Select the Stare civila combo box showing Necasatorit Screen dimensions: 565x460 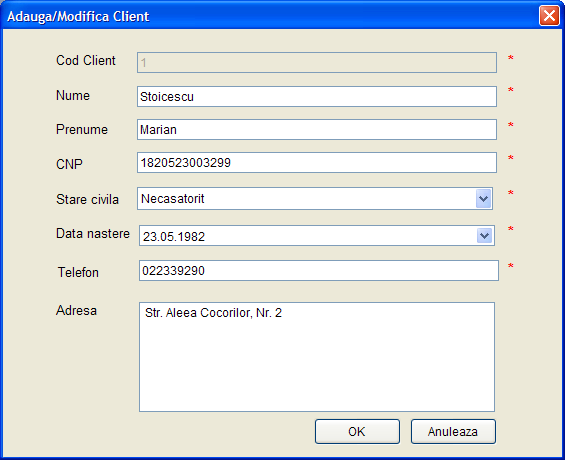coord(315,198)
